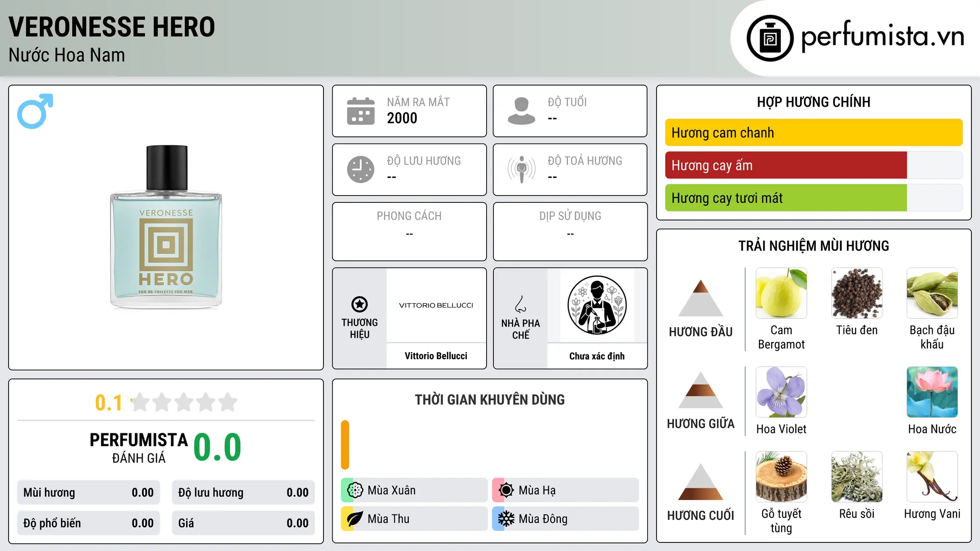The width and height of the screenshot is (980, 551).
Task: Click the Vittorio Bellucci brand logo
Action: click(436, 305)
